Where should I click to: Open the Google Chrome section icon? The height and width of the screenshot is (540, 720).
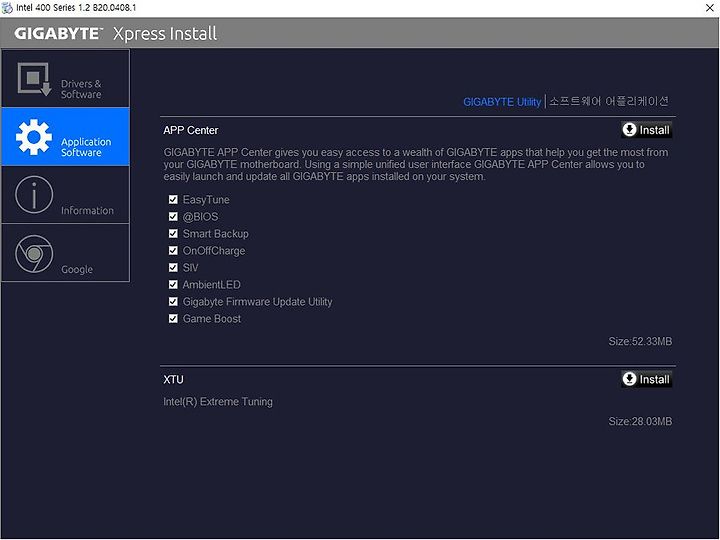(34, 253)
